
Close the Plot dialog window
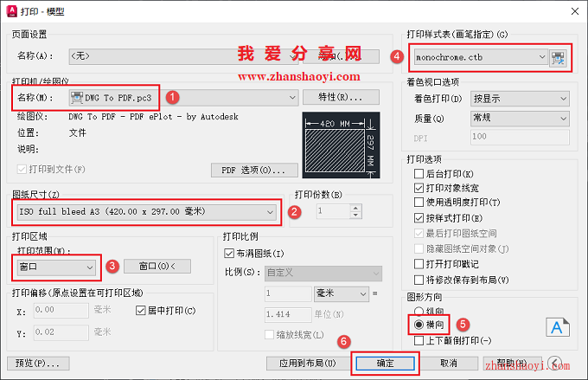(x=574, y=11)
